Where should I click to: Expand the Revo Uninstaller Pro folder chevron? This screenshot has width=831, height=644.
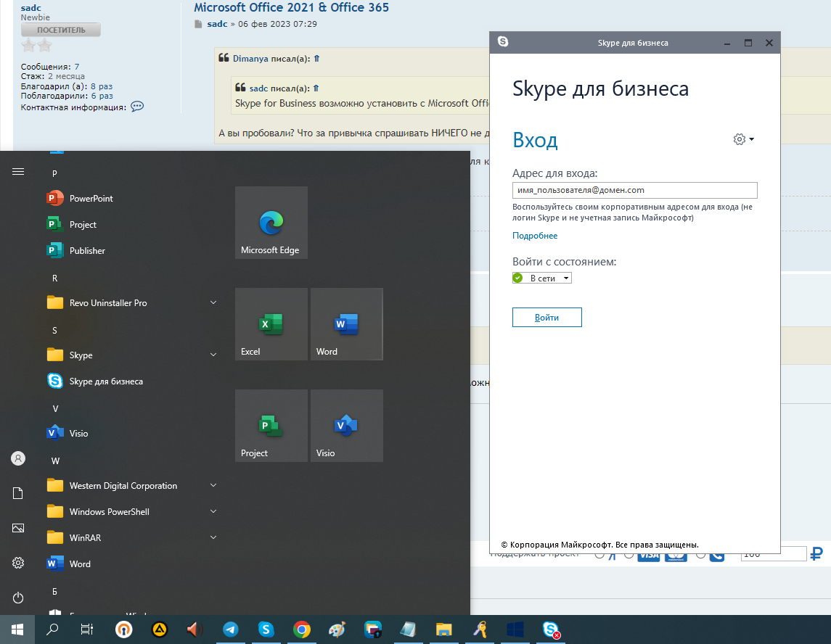tap(213, 302)
